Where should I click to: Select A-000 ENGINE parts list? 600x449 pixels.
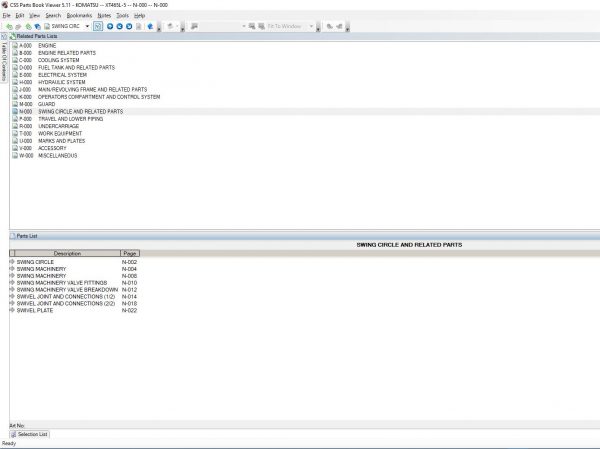click(34, 46)
